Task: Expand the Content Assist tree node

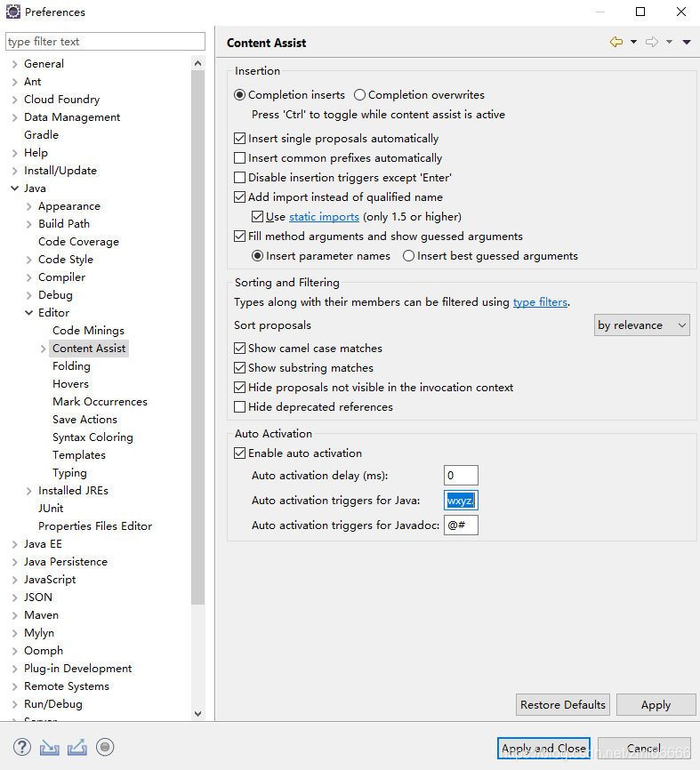Action: tap(44, 349)
